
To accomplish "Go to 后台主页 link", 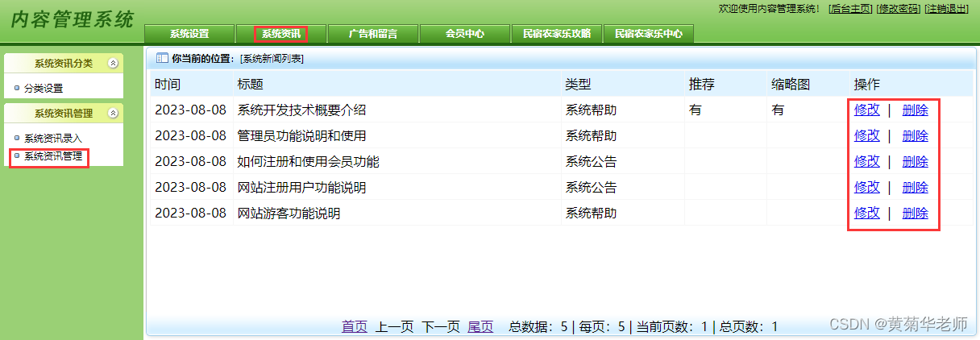I will point(850,8).
